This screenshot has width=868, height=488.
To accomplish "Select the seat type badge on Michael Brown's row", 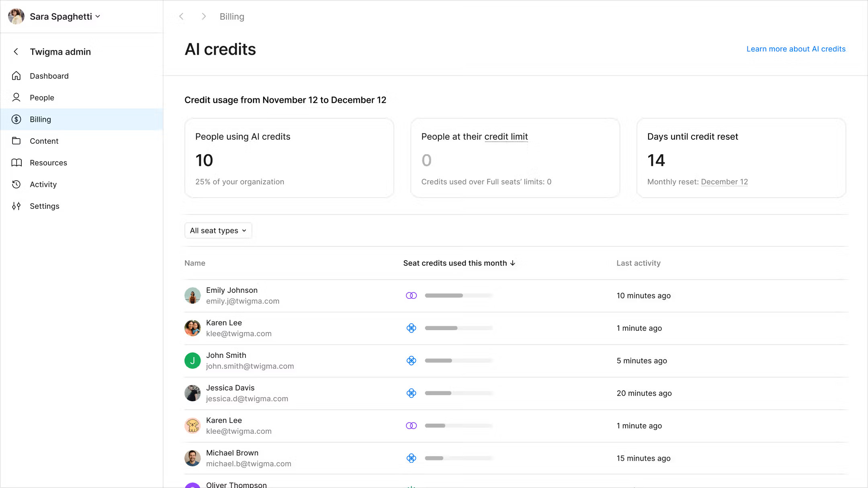I will (x=411, y=458).
